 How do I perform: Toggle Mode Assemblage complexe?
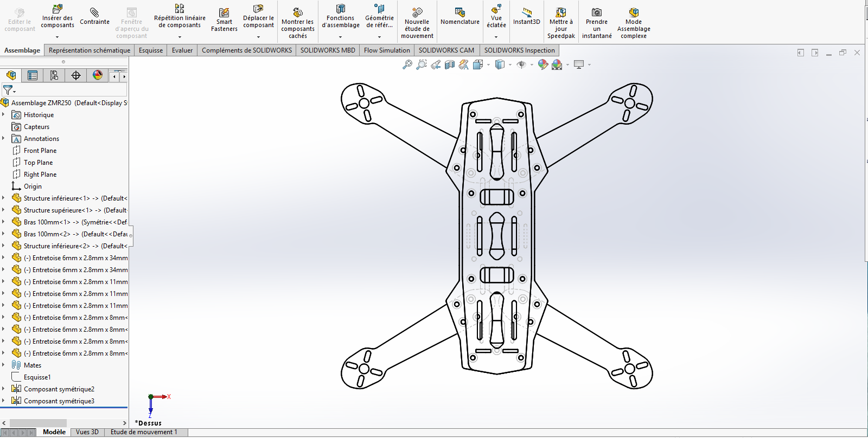[x=634, y=23]
